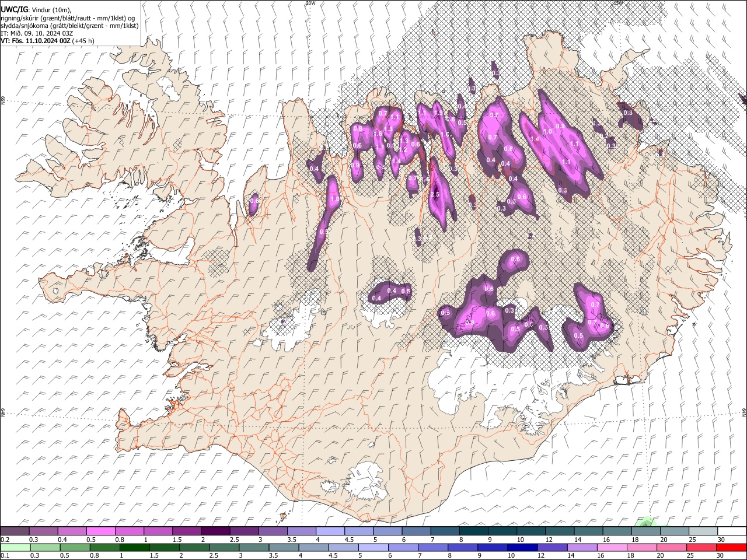The image size is (747, 560).
Task: Select the VT: Fös. 11.10.2024 00Z valid-time line
Action: click(x=47, y=41)
